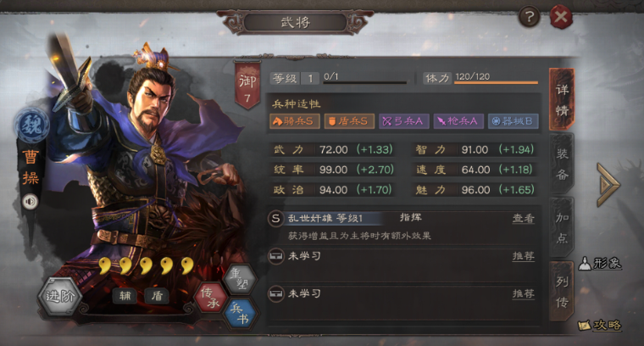Select the 骑兵S troop aptitude tag
Screen dimensions: 644x346
295,121
